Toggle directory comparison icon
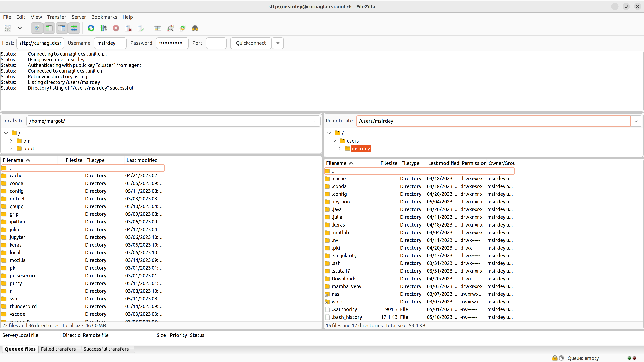 click(x=170, y=28)
